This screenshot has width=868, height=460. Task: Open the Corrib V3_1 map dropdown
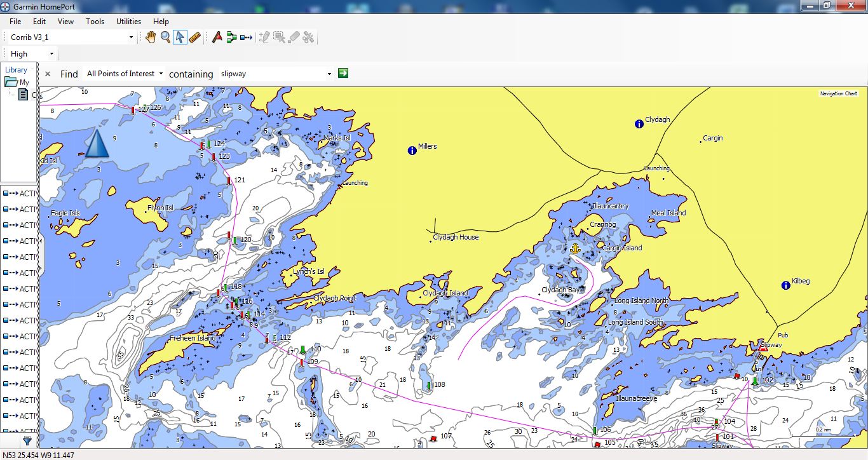point(132,37)
